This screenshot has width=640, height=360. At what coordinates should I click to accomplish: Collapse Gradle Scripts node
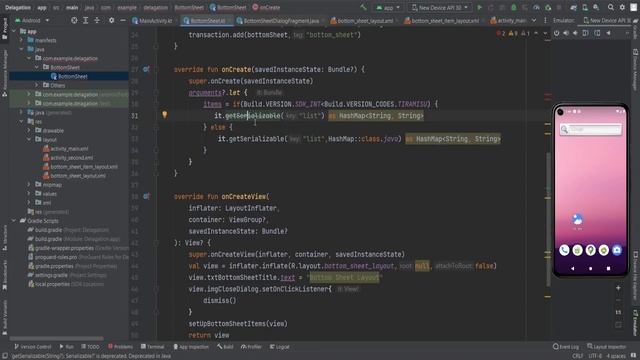(x=14, y=221)
